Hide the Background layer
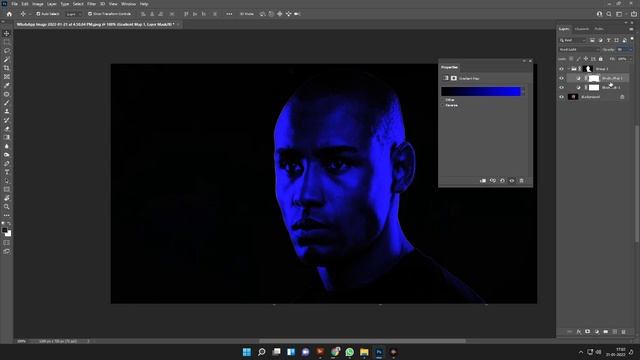 [x=562, y=97]
